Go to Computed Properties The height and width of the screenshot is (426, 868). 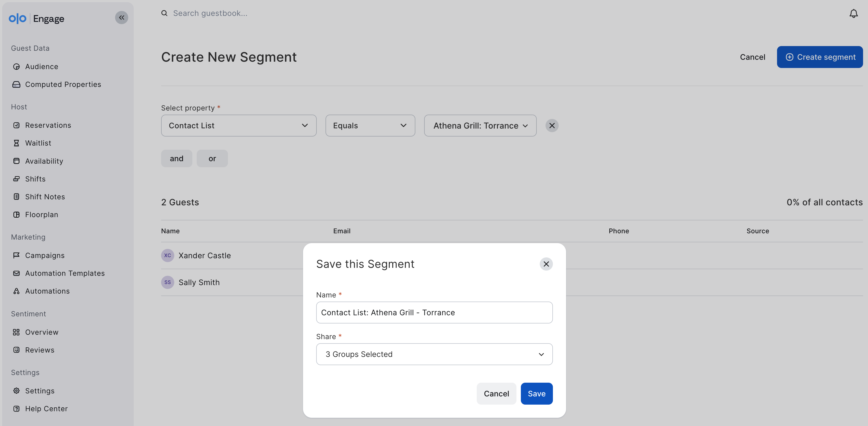[63, 85]
